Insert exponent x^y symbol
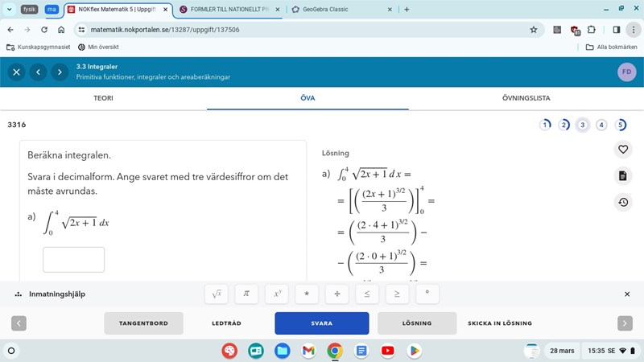Image resolution: width=644 pixels, height=362 pixels. click(276, 294)
